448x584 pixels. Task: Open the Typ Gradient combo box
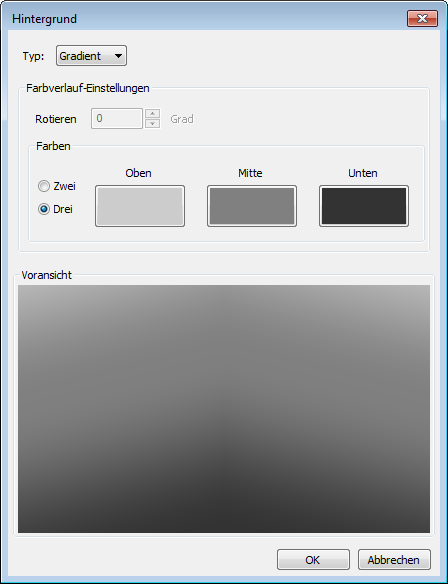point(91,56)
